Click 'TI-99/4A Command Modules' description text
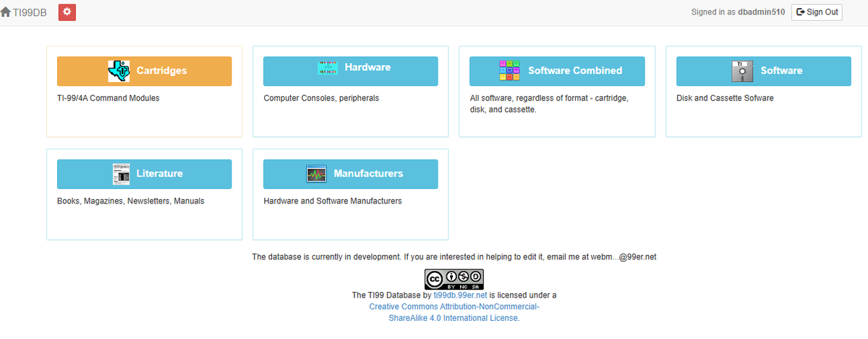Screen dimensions: 868x339 (x=108, y=98)
